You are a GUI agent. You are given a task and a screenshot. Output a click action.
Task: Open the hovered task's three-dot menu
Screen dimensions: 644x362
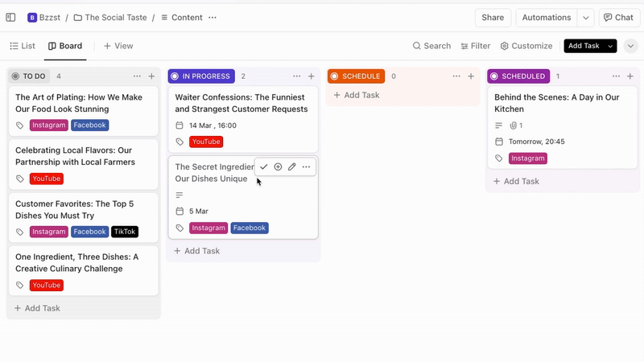point(306,167)
